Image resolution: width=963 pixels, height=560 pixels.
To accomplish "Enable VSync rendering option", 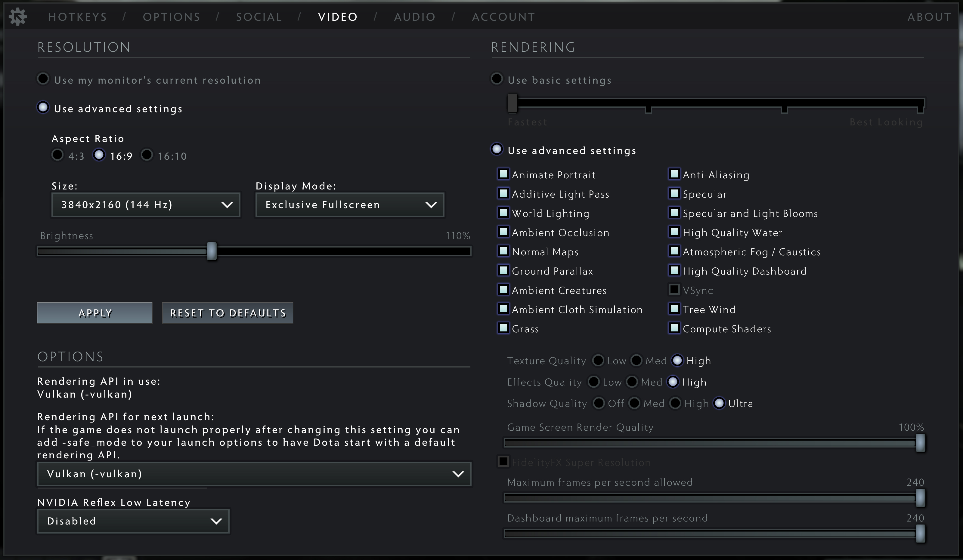I will pos(674,290).
